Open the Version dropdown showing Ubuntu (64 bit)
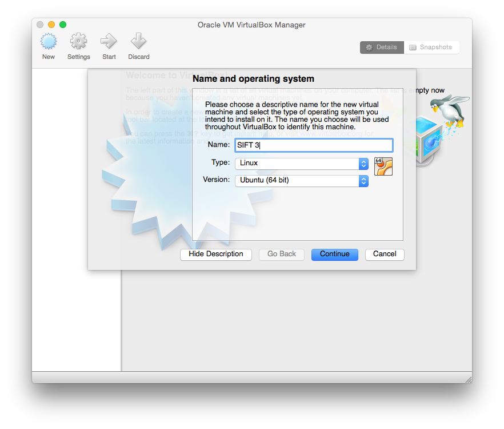Viewport: 504px width, 429px height. tap(302, 181)
